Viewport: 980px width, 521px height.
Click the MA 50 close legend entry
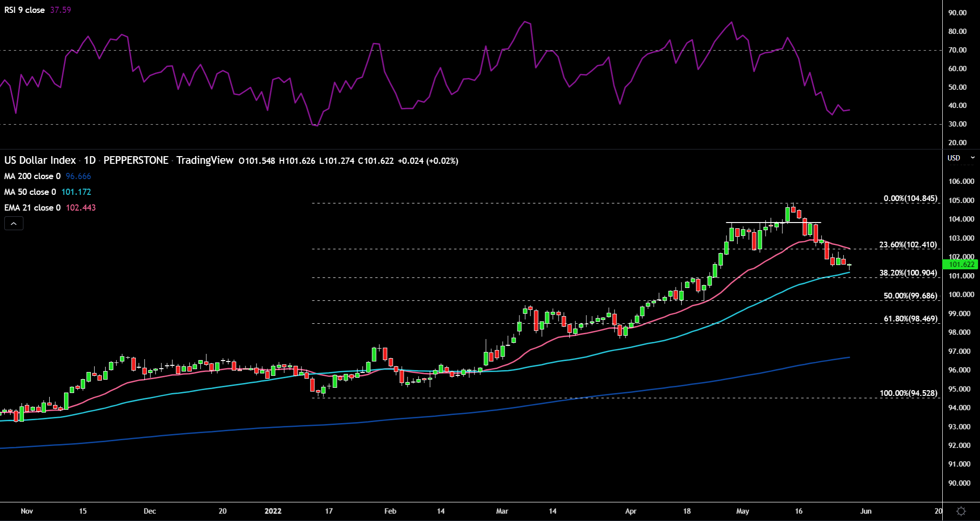point(30,192)
